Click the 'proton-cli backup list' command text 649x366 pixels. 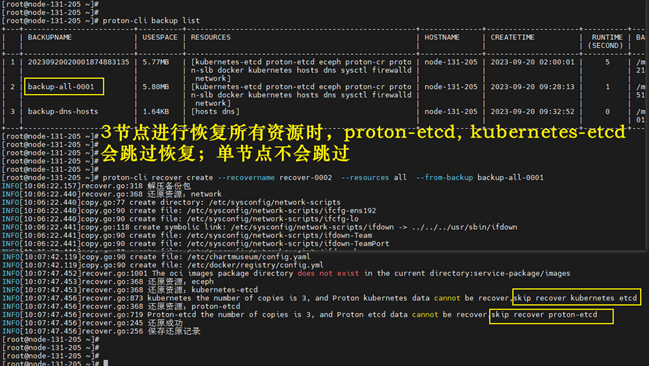tap(151, 21)
